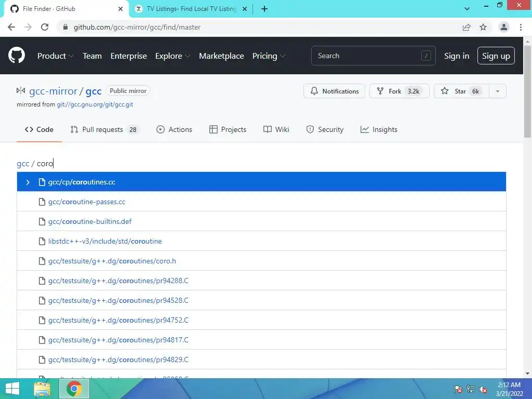This screenshot has height=399, width=532.
Task: Click file icon for pr94288.C result
Action: coord(42,281)
